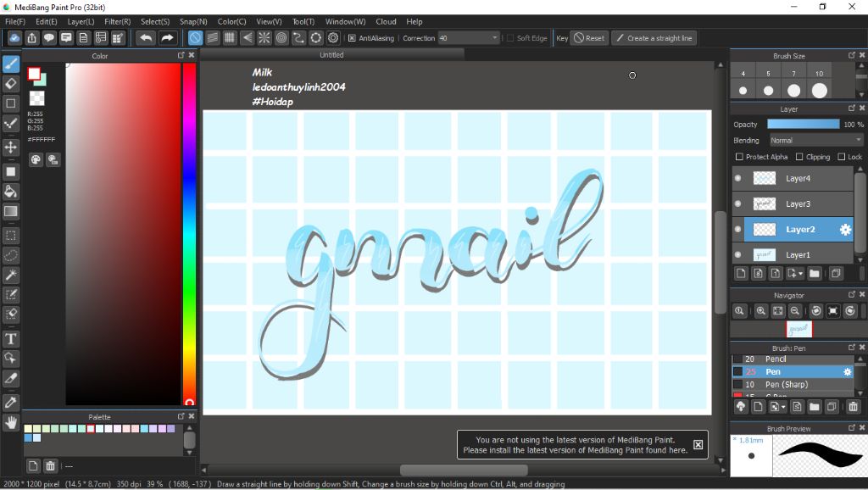Enable the Soft Edge checkbox
Screen dimensions: 868x490
(510, 38)
